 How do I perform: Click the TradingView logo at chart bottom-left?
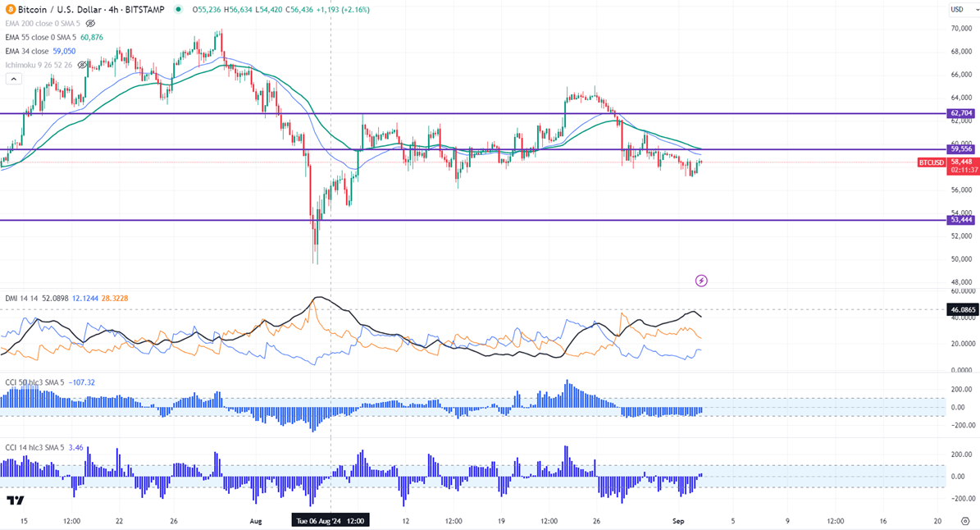pos(16,500)
